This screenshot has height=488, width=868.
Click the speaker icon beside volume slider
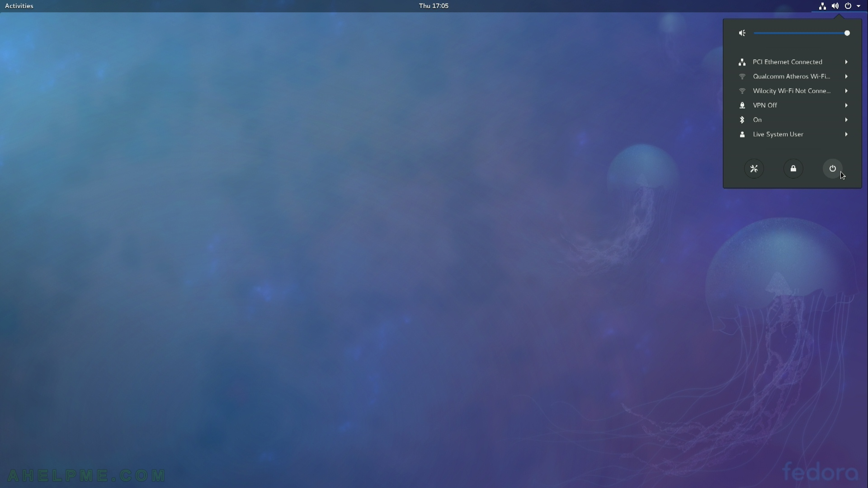742,33
